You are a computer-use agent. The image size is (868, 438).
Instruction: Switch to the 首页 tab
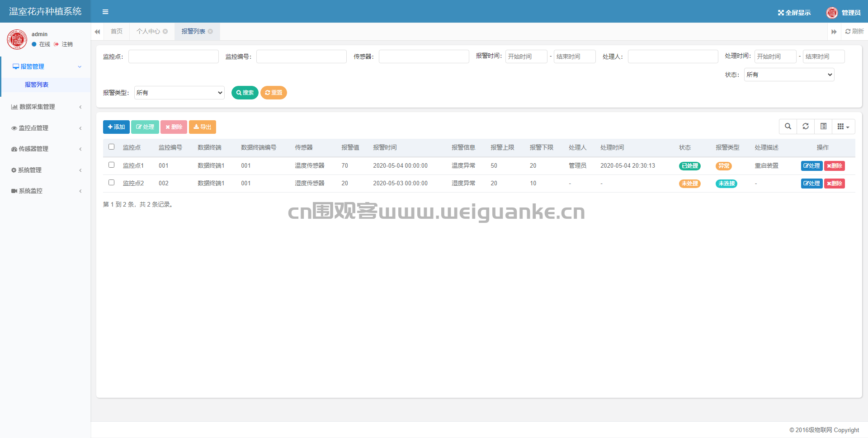click(x=117, y=31)
